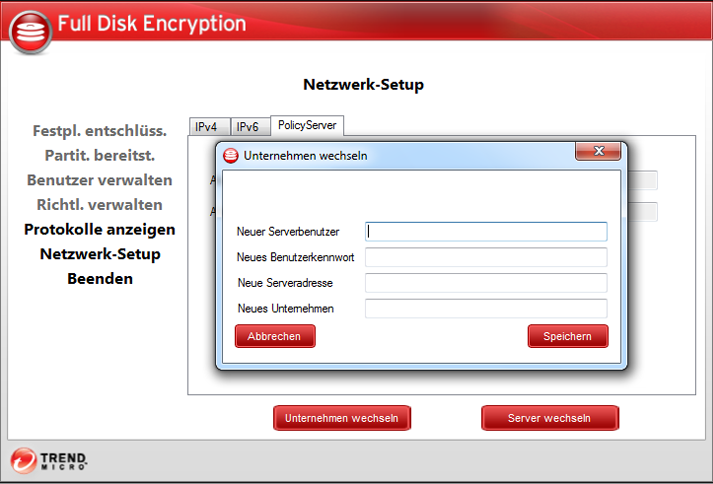
Task: Switch to the IPv6 tab
Action: point(246,127)
